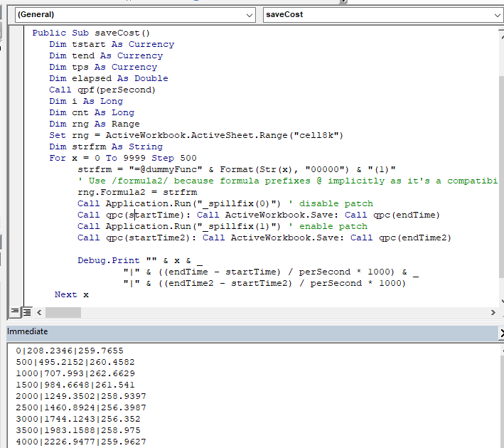The image size is (504, 448).
Task: Click the Call qpf(perSecond) line
Action: pos(102,90)
